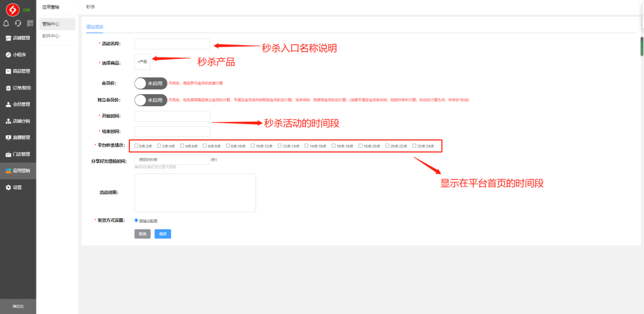Open the 结束时间 date field

[172, 132]
